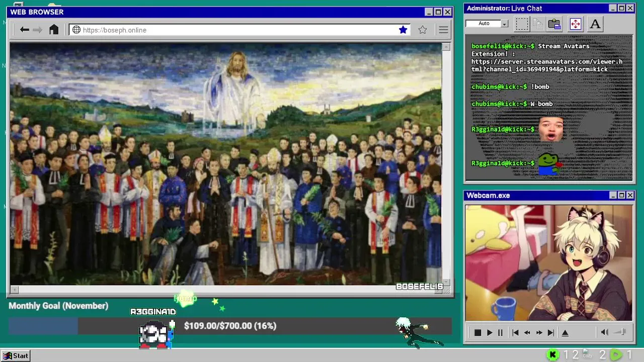Click the outlined favorites star icon
Screen dimensions: 644x362
(423, 30)
